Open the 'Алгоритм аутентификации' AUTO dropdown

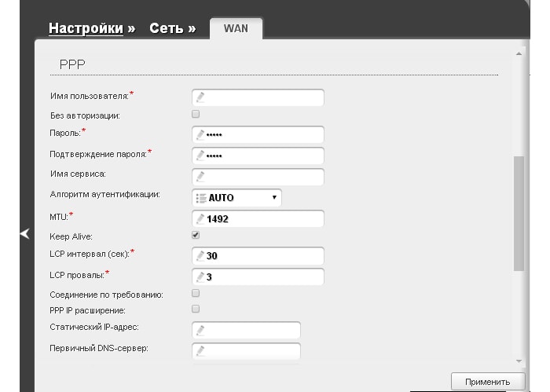click(236, 198)
